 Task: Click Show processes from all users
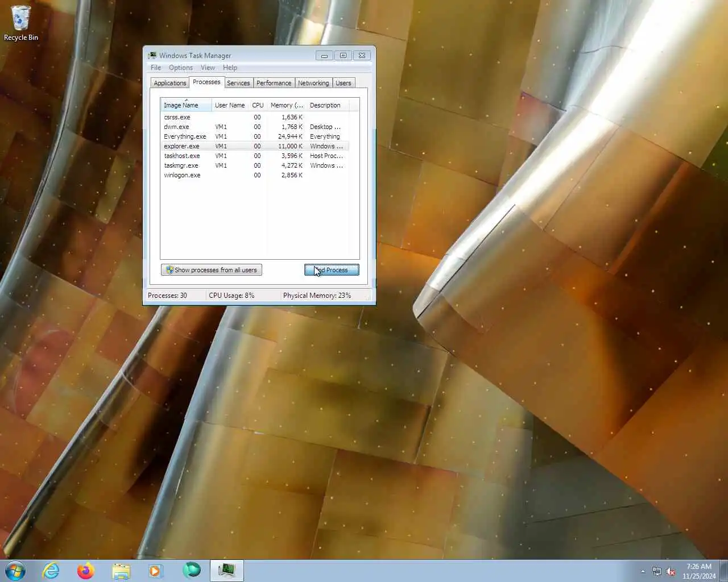click(212, 270)
